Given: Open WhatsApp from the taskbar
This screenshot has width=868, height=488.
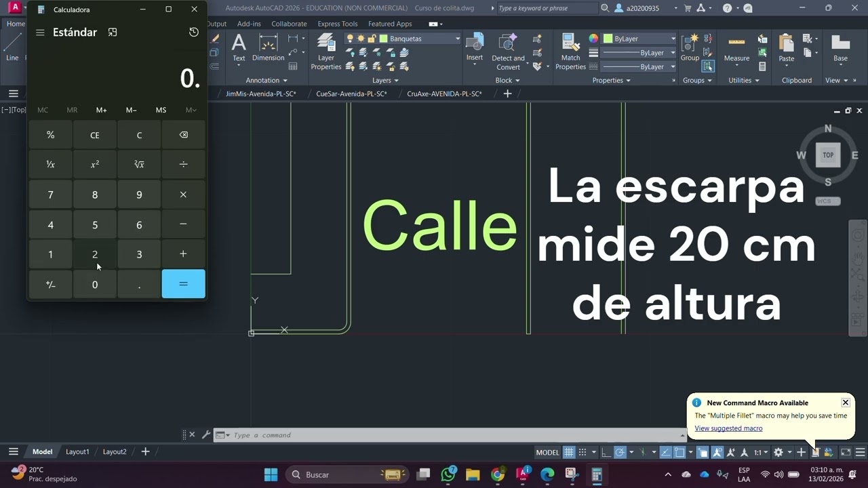Looking at the screenshot, I should point(448,474).
